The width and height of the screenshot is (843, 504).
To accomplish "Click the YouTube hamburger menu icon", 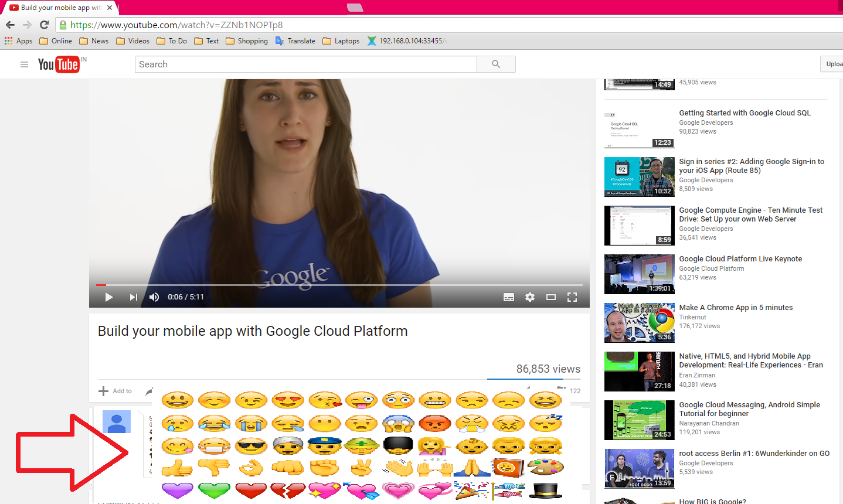I will pyautogui.click(x=24, y=64).
